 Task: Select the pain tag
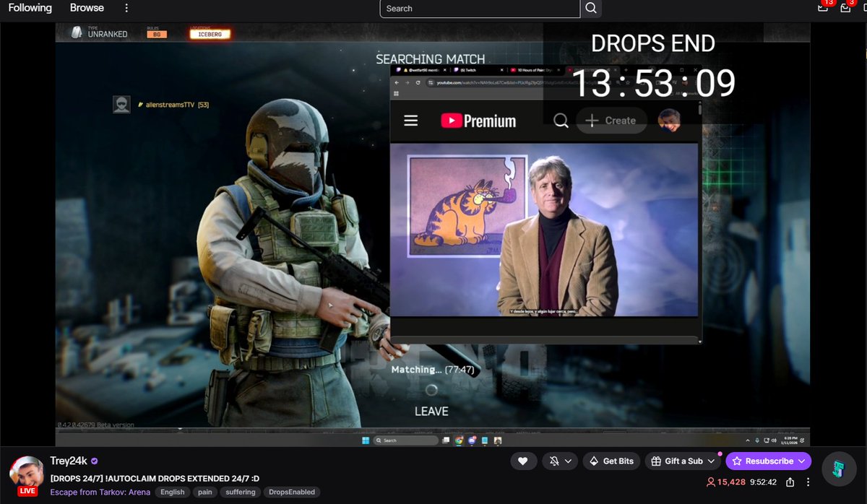click(x=205, y=492)
